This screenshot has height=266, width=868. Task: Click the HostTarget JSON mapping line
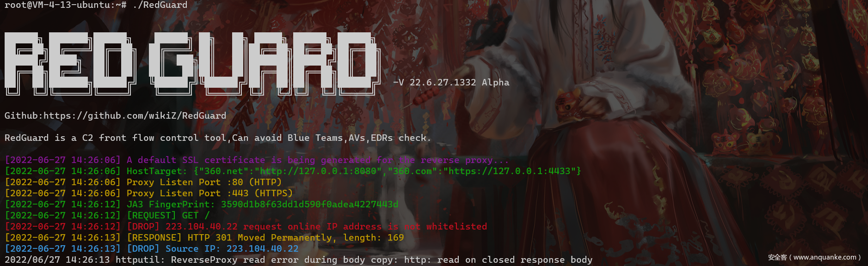pos(293,171)
